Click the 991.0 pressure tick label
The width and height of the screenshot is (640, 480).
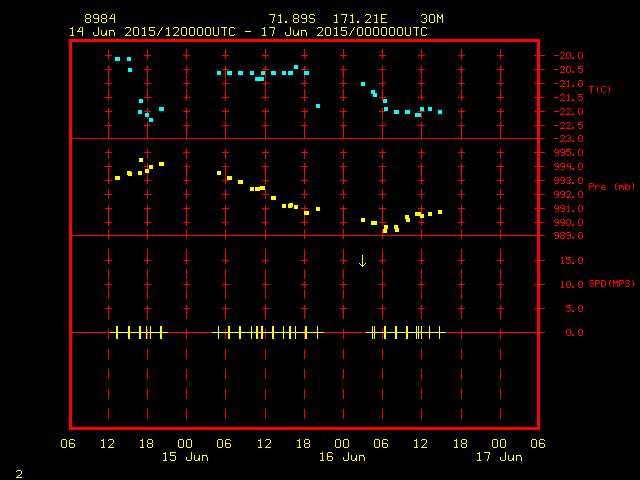pos(569,209)
